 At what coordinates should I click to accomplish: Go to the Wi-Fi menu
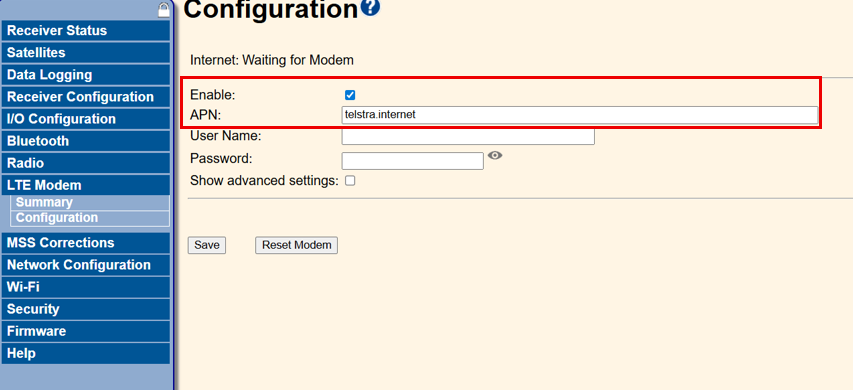click(x=86, y=287)
